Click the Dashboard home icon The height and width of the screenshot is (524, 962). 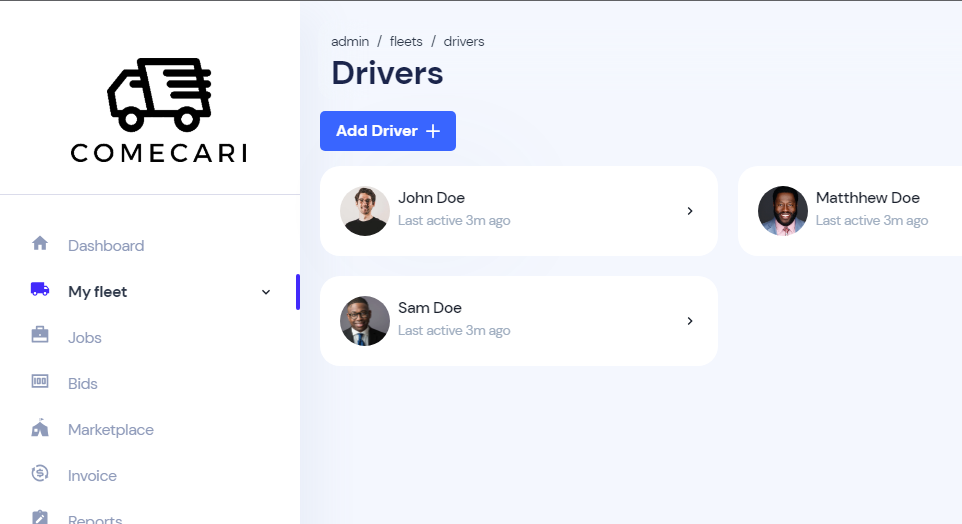[x=40, y=244]
